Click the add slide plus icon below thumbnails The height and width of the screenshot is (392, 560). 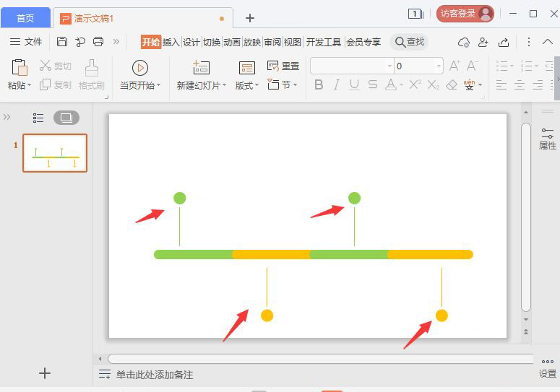point(45,373)
